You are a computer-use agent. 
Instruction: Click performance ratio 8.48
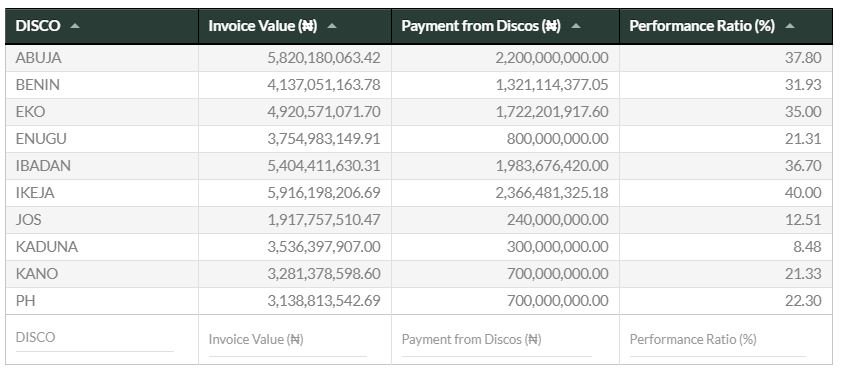point(806,246)
